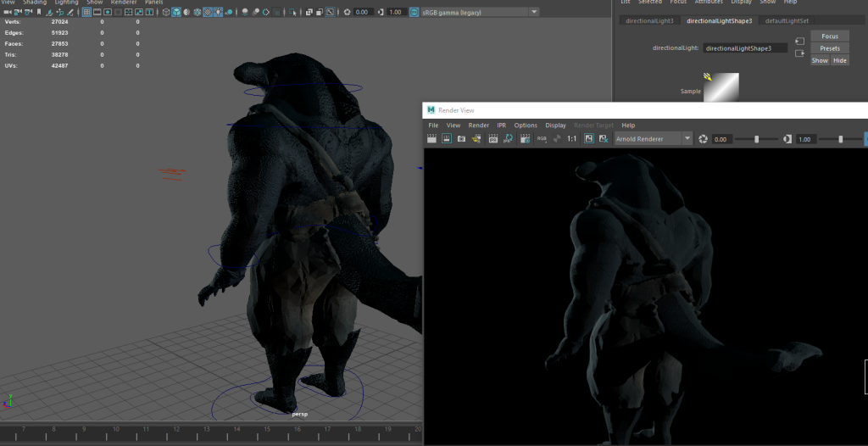Click the IPR refresh icon in Render View
868x446 pixels.
coord(509,138)
